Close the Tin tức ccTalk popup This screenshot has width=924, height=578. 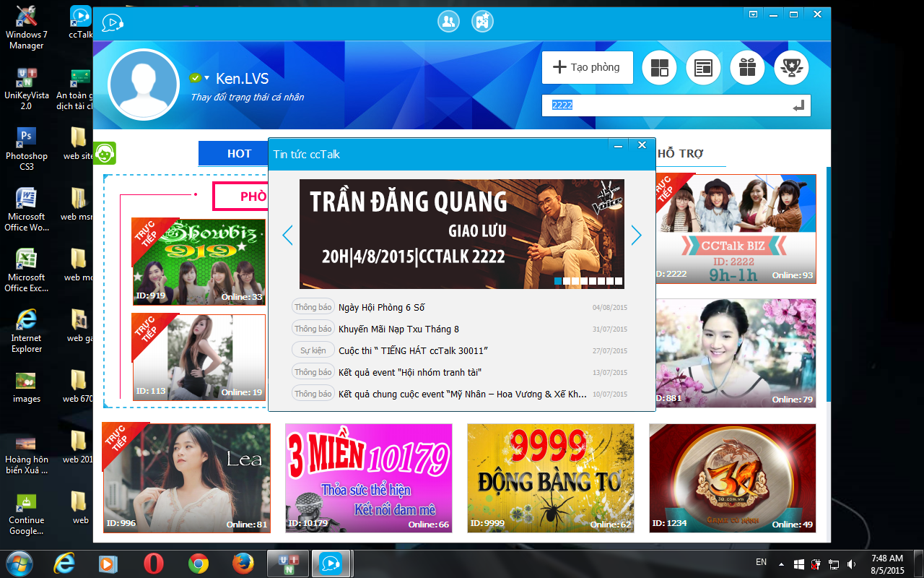642,145
